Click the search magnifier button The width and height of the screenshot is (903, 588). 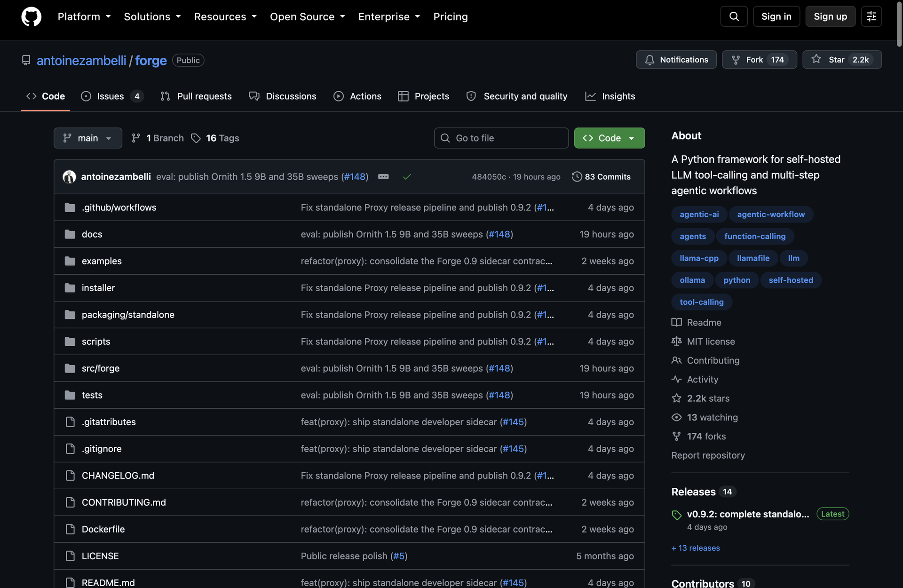(734, 16)
